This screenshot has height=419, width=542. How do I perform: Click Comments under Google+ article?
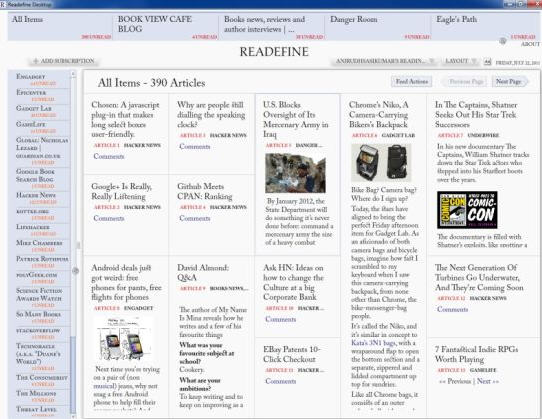pos(109,218)
